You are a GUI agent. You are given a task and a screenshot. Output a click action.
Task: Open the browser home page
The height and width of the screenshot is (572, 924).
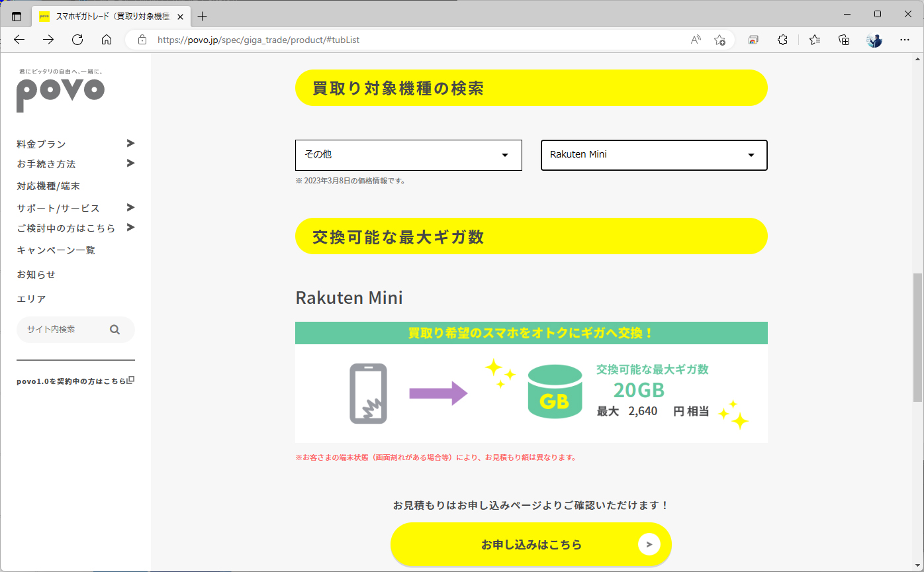click(107, 40)
